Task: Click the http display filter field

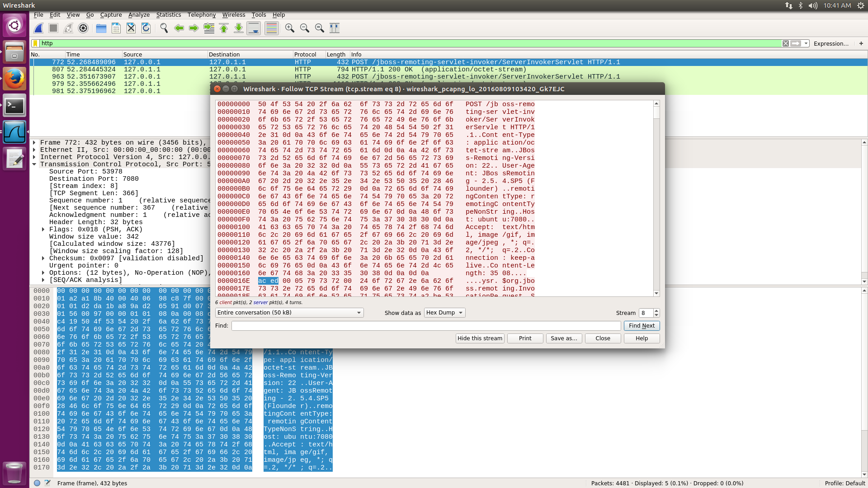Action: click(410, 43)
